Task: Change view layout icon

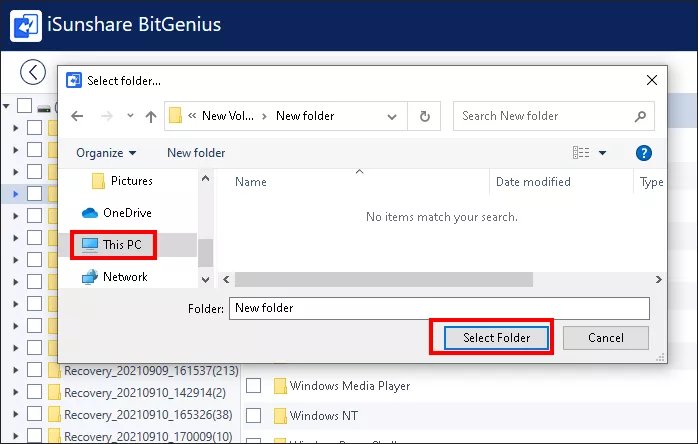Action: [x=581, y=153]
